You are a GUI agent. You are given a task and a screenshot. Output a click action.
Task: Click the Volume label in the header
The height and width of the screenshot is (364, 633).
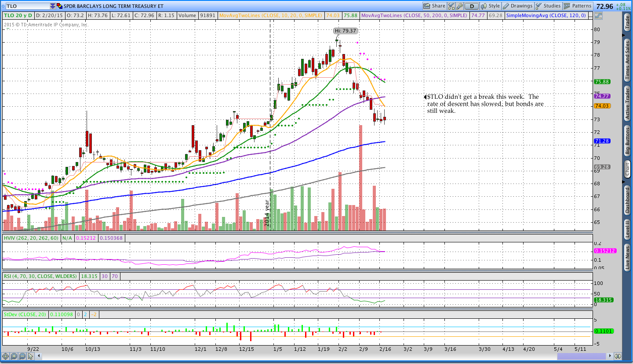tap(187, 15)
